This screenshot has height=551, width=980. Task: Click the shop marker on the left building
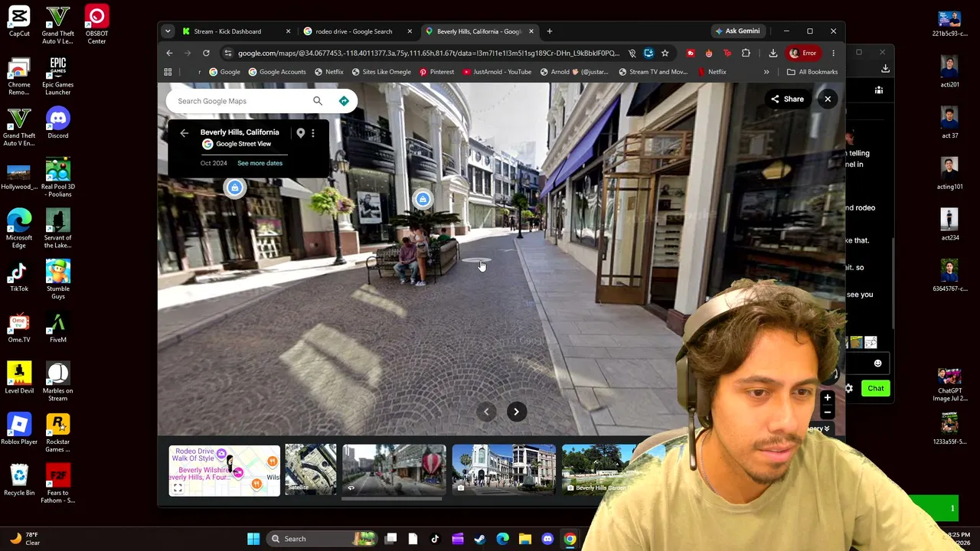235,187
